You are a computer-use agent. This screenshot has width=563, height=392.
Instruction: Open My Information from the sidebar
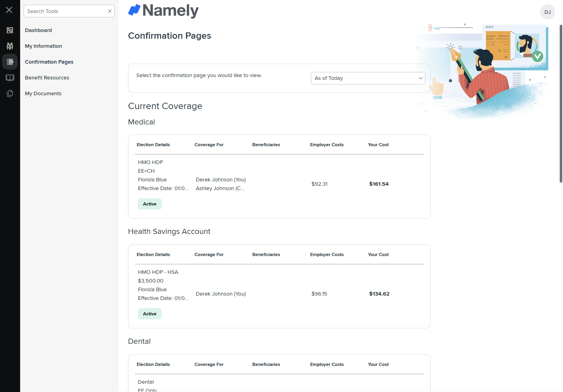coord(43,46)
